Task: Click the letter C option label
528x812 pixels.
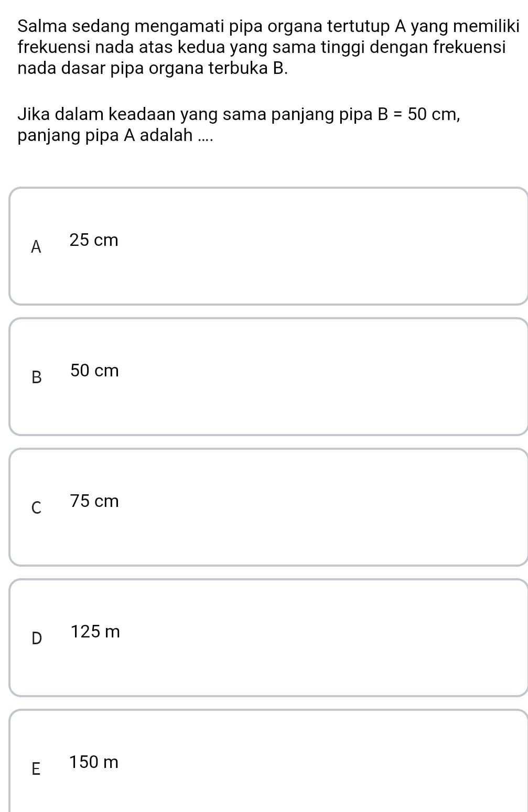Action: click(x=36, y=508)
